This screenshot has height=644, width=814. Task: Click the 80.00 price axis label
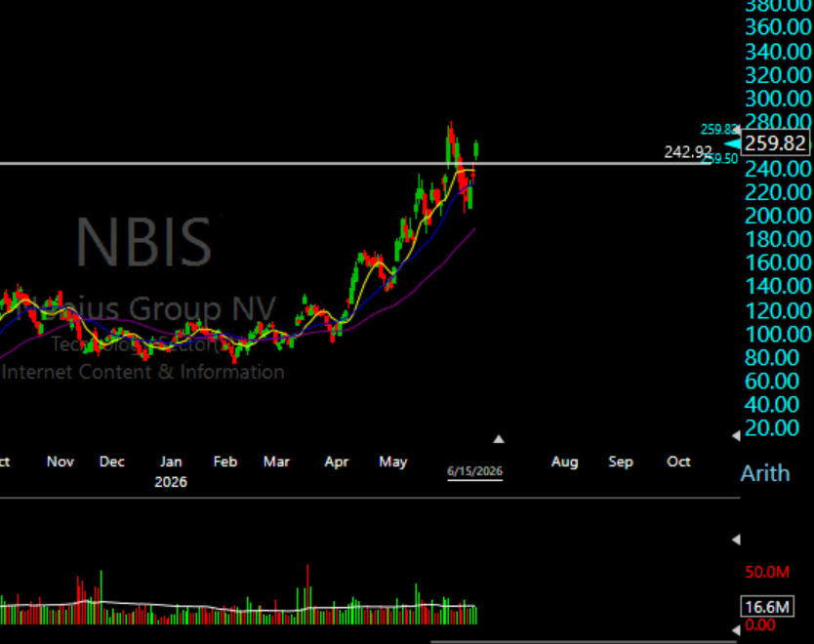[771, 357]
